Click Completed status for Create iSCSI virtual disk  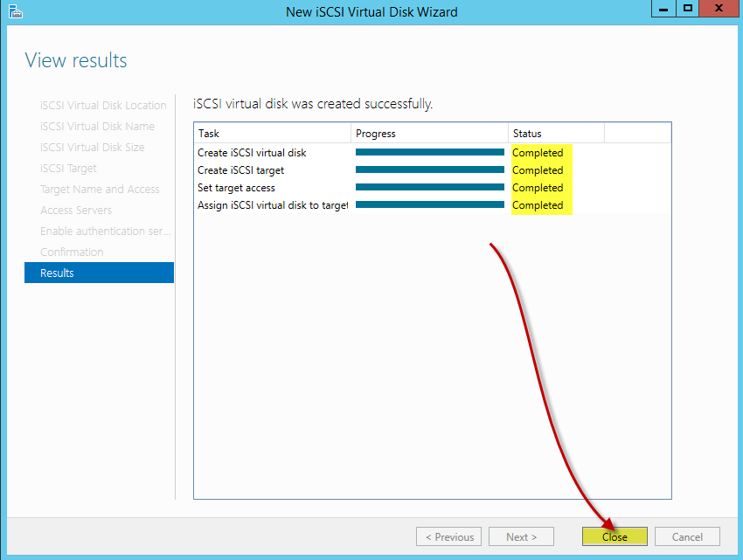[x=538, y=153]
